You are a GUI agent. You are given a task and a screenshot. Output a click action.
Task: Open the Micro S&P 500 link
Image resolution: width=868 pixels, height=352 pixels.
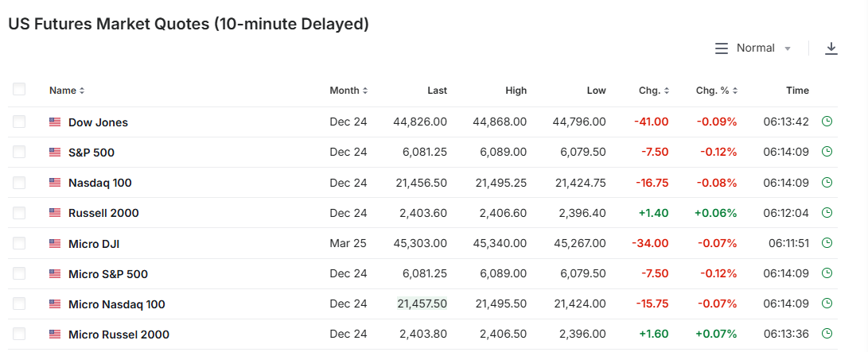(x=108, y=274)
